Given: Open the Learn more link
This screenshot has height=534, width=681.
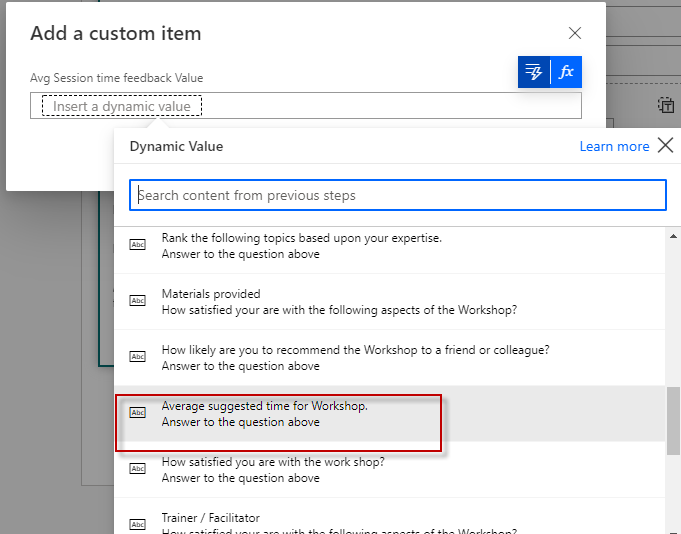Looking at the screenshot, I should (614, 146).
